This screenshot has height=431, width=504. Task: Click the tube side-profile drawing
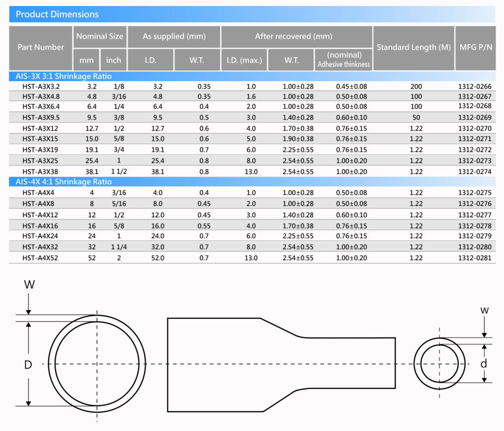(281, 365)
